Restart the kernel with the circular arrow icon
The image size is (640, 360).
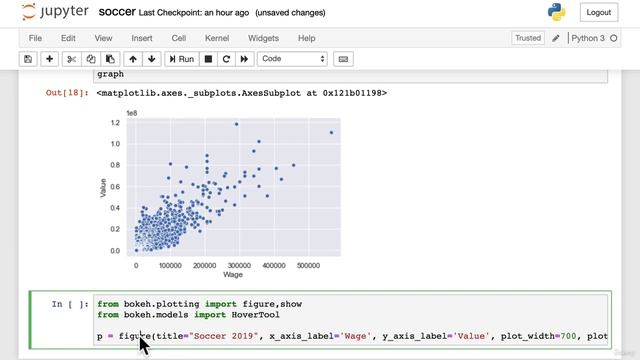226,59
